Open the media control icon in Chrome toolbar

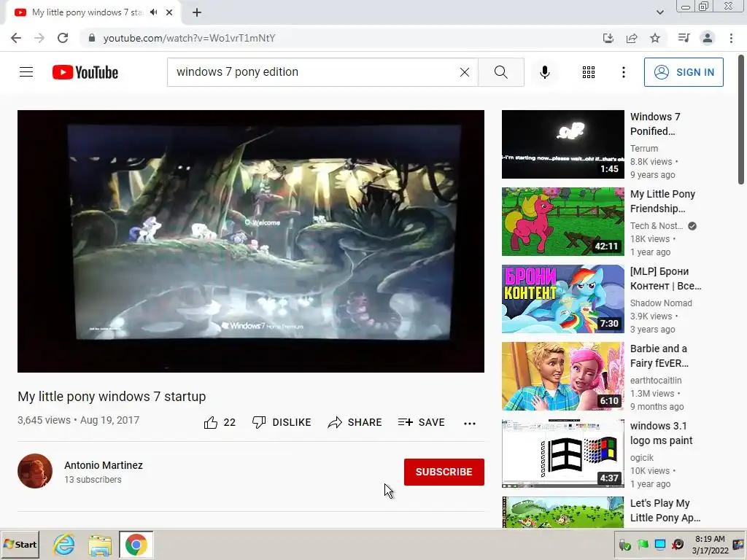[x=684, y=38]
